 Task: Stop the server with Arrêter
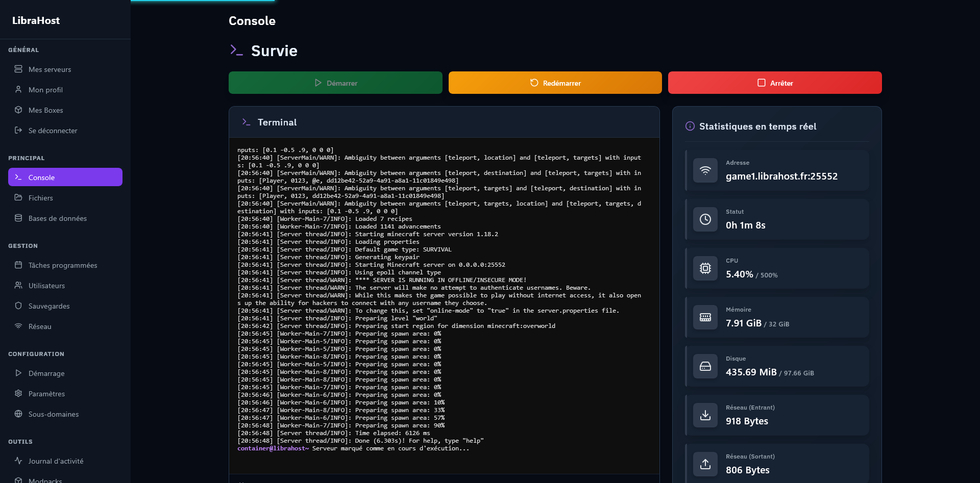coord(775,83)
